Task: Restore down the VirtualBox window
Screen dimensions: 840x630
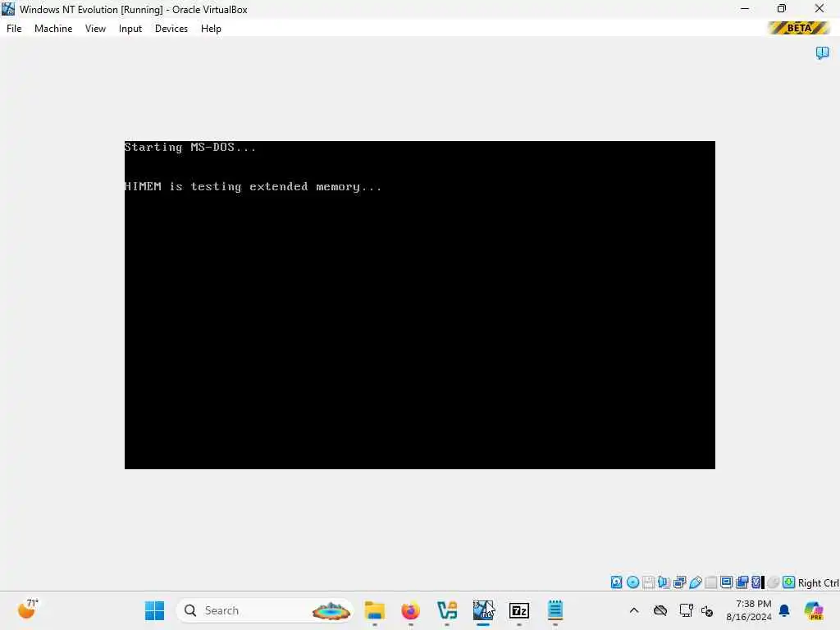Action: tap(782, 8)
